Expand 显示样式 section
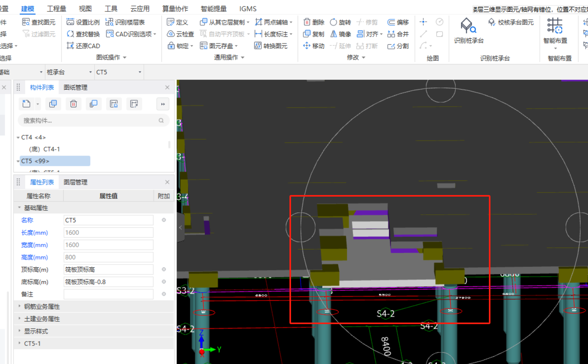This screenshot has height=364, width=588. click(x=19, y=330)
